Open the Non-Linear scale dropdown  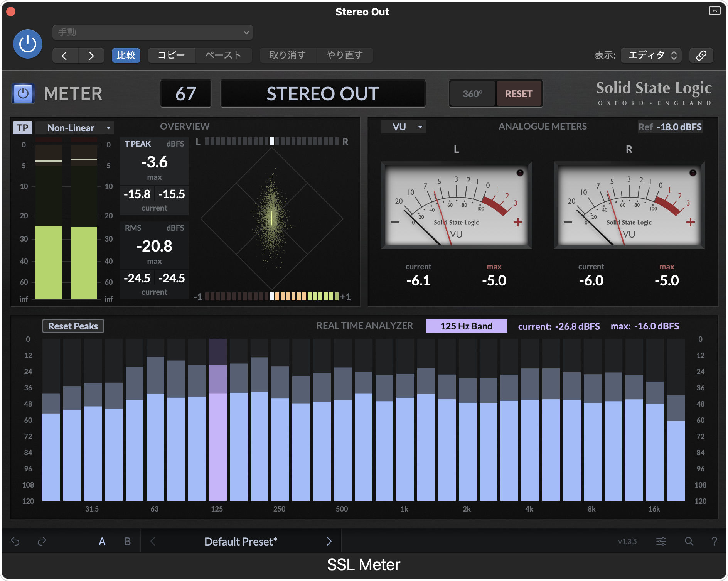(x=75, y=128)
